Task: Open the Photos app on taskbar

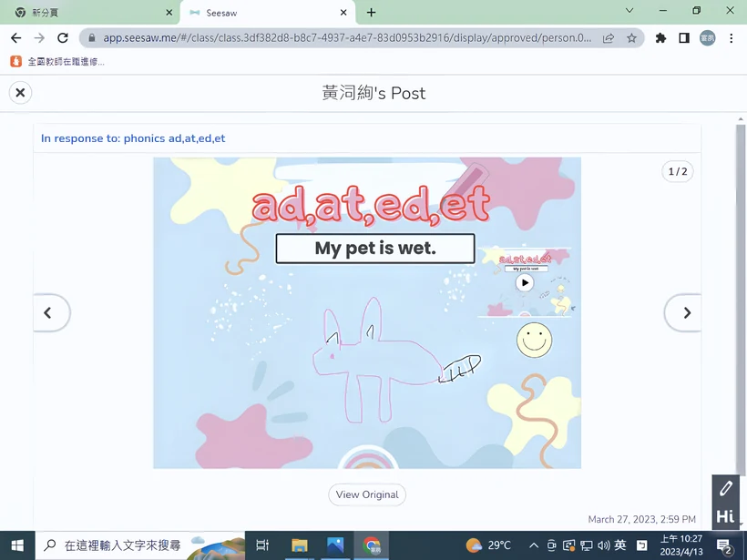Action: 335,545
